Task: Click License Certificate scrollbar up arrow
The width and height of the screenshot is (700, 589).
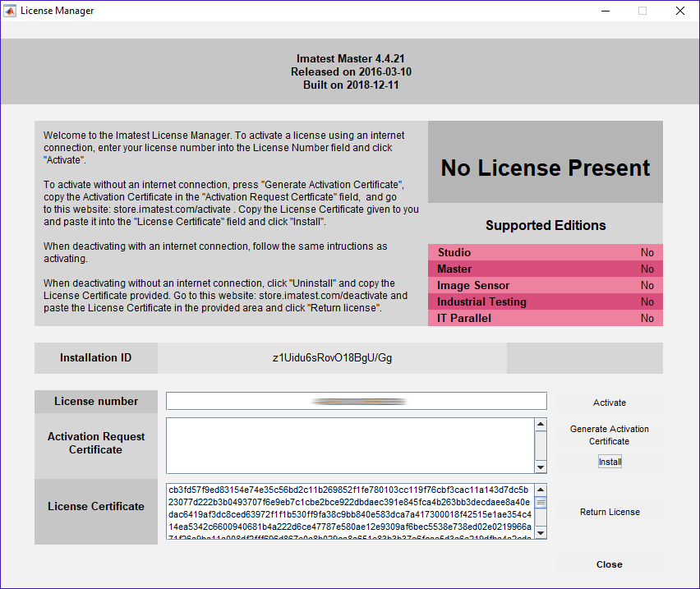Action: [x=541, y=490]
